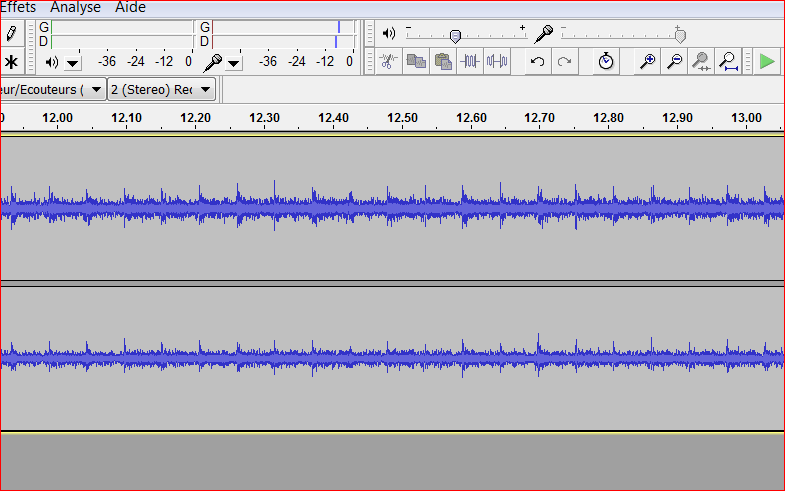Click the Trim audio icon
The height and width of the screenshot is (491, 785).
pyautogui.click(x=470, y=61)
